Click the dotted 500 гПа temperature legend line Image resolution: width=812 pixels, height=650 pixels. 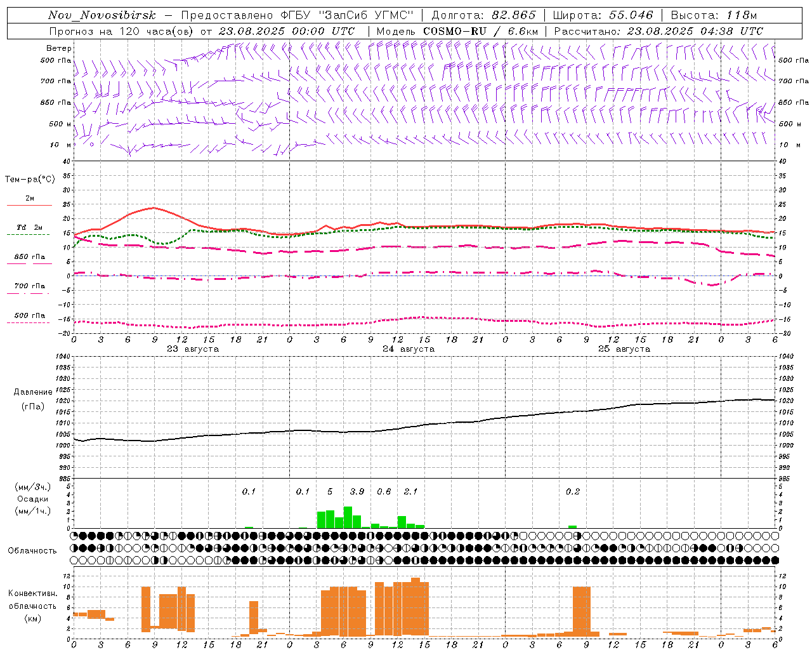click(x=29, y=322)
